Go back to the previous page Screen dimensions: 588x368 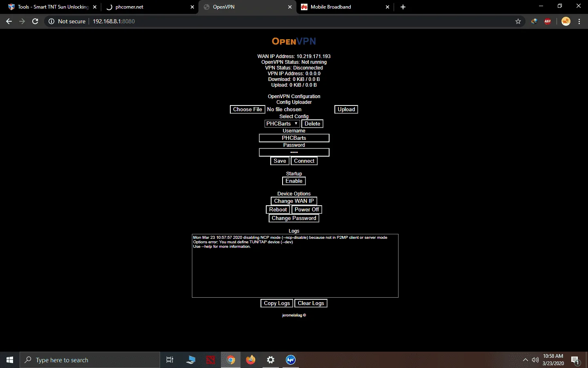(x=9, y=21)
